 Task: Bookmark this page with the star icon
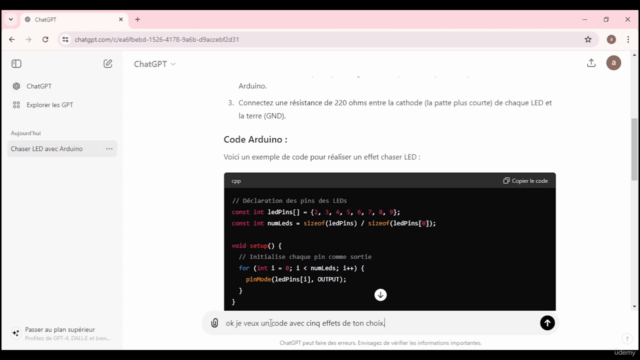588,40
